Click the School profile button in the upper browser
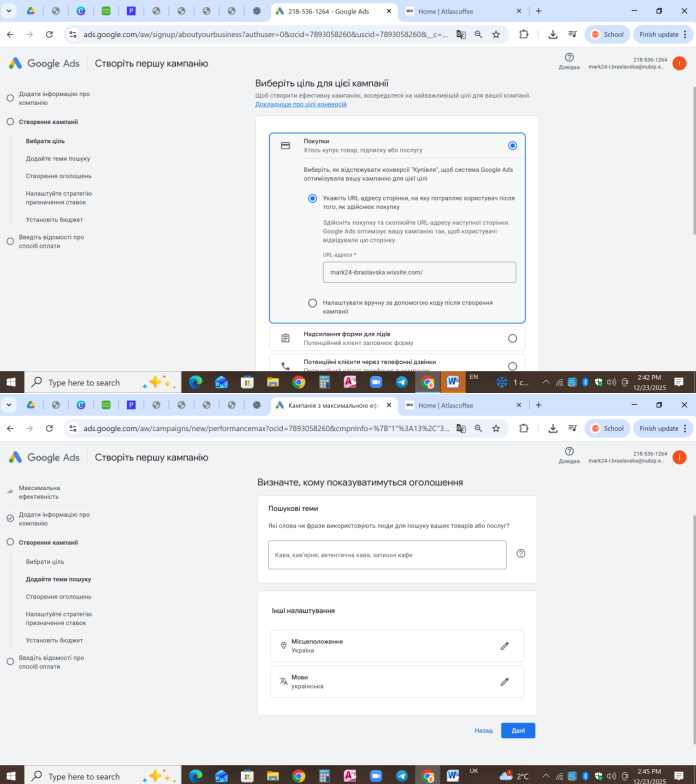This screenshot has width=696, height=784. (x=607, y=34)
